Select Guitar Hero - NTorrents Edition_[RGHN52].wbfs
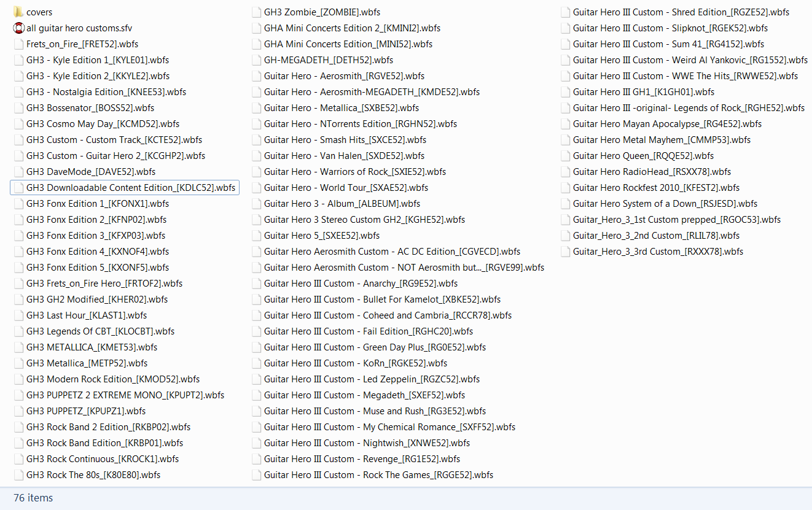This screenshot has width=812, height=510. [x=361, y=124]
